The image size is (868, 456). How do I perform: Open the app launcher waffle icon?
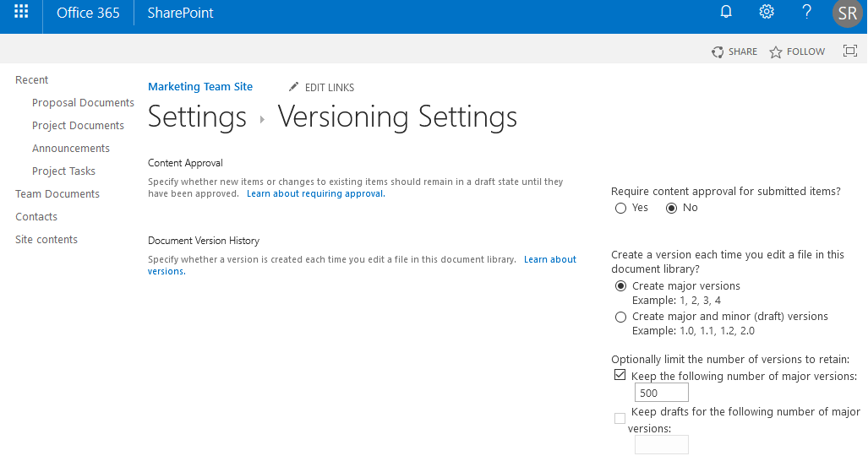click(x=21, y=13)
